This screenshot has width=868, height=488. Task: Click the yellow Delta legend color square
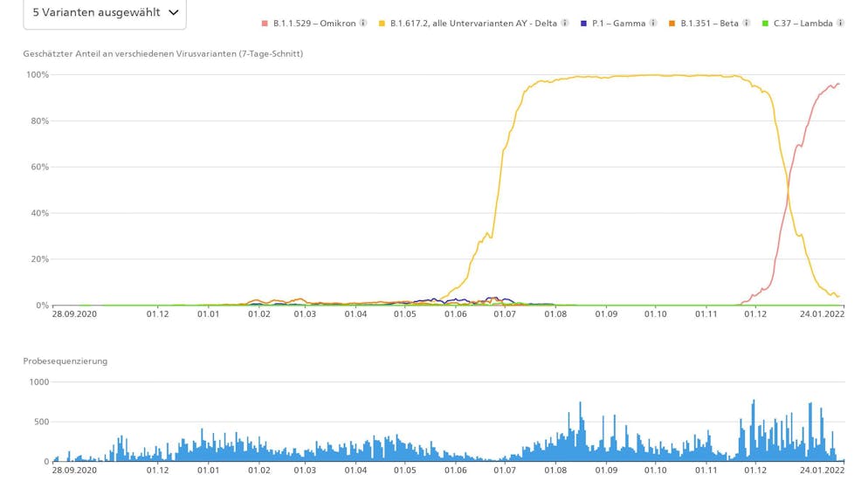pos(382,24)
